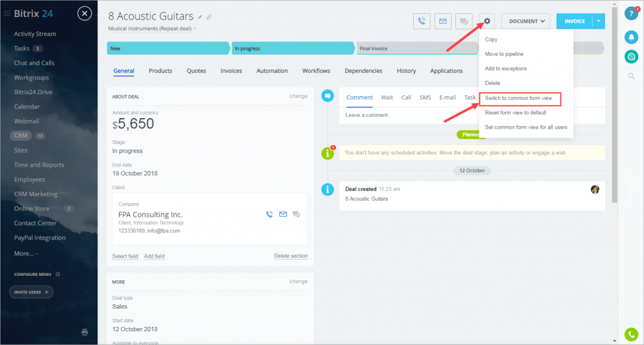
Task: Close the deal slider with X button
Action: (85, 14)
